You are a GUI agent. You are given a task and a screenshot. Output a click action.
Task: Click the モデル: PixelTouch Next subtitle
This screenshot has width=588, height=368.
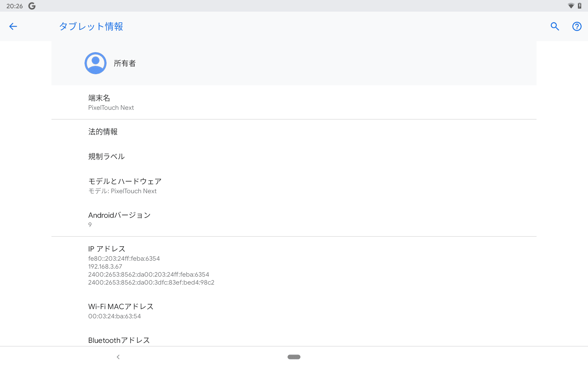point(122,191)
